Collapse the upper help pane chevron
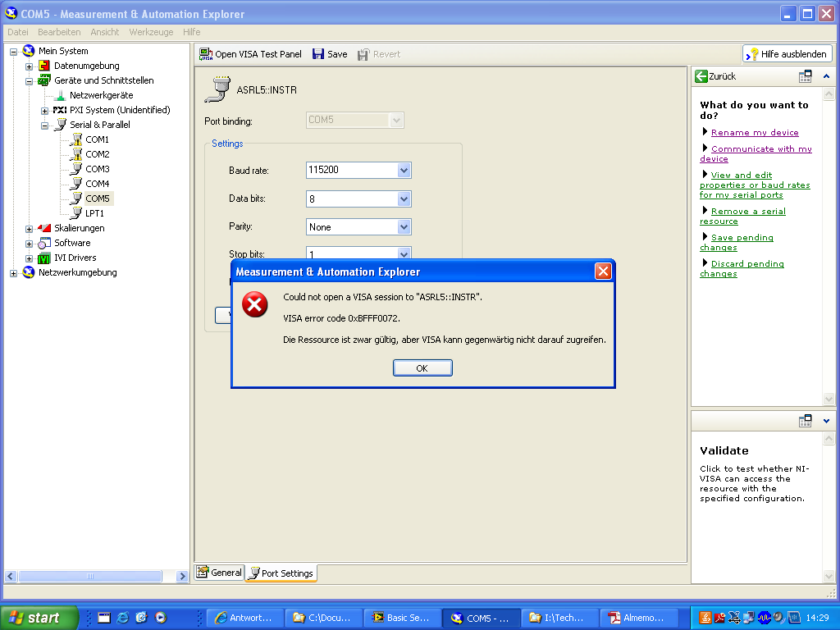The height and width of the screenshot is (630, 840). (x=826, y=76)
